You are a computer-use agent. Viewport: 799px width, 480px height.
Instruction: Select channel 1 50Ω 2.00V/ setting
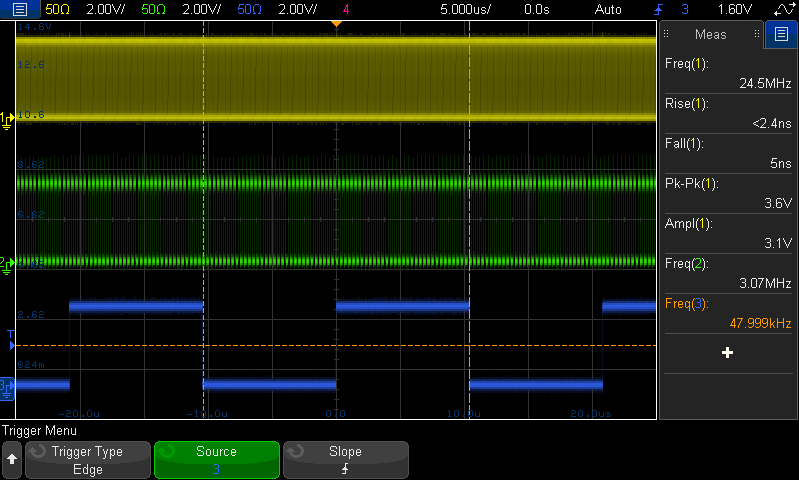pyautogui.click(x=83, y=9)
